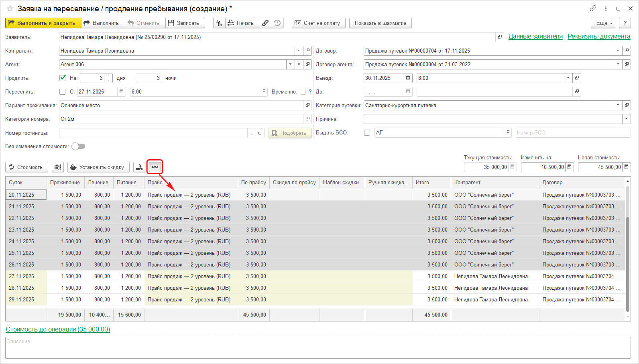Click the glasses icon above the table
The width and height of the screenshot is (639, 364).
[155, 167]
